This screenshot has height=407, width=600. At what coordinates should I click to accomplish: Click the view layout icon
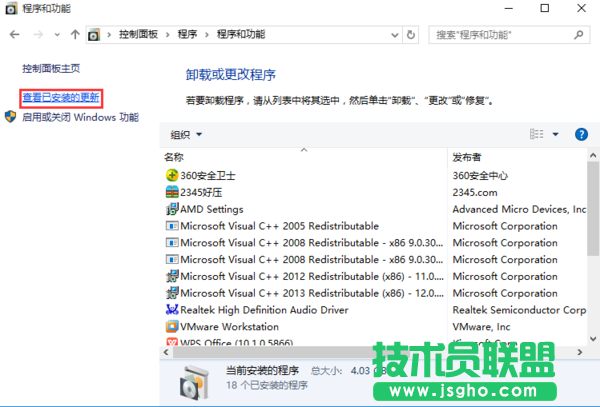click(536, 134)
